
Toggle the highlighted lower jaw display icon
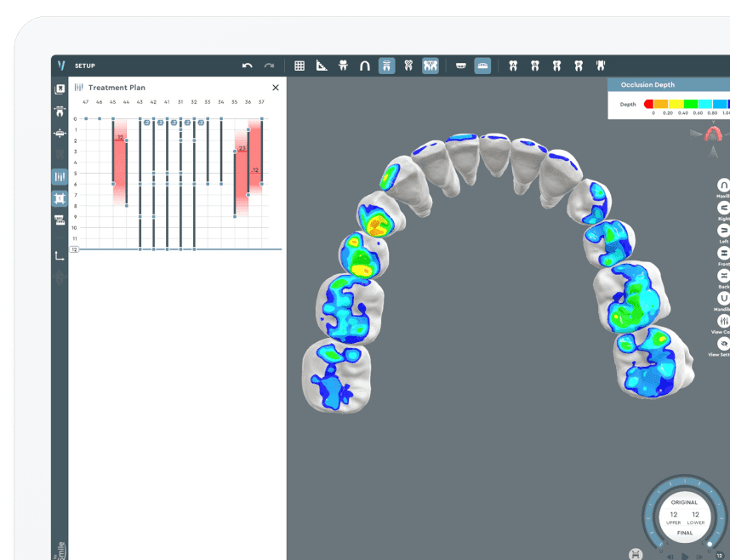[482, 66]
